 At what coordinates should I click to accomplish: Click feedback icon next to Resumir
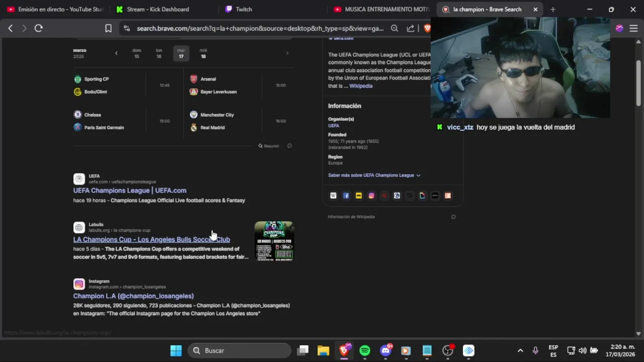tap(289, 146)
